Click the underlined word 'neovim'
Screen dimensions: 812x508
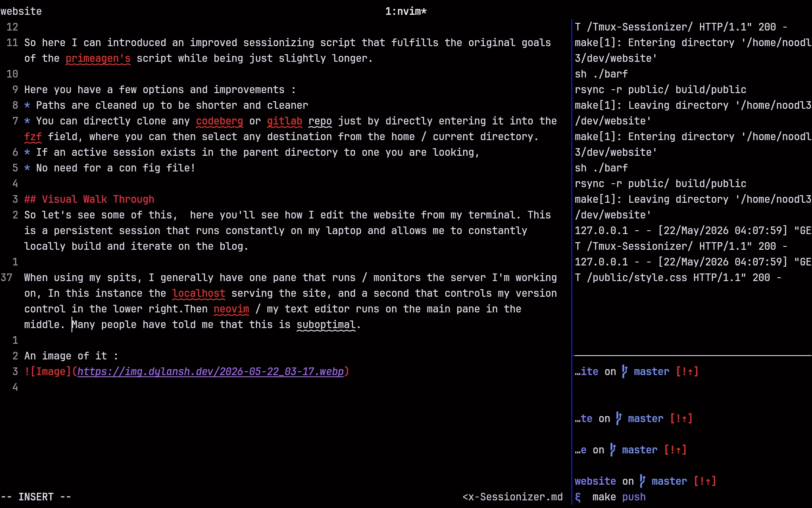pos(231,309)
